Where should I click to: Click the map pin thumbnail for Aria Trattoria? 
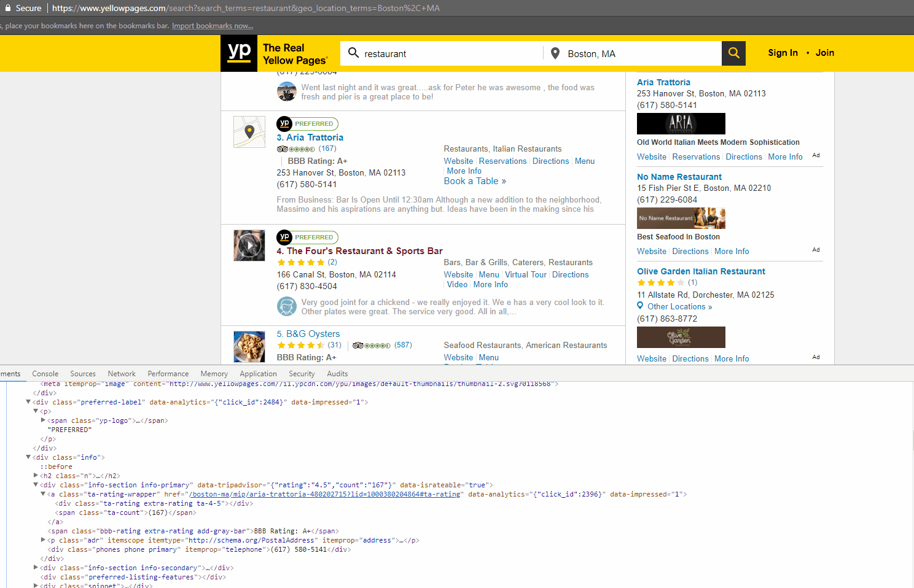pyautogui.click(x=249, y=131)
